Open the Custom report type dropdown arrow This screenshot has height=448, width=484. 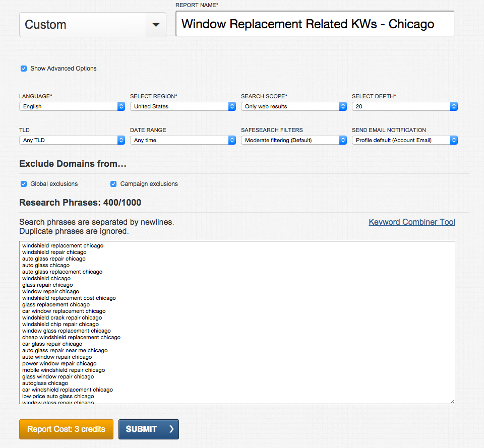[x=156, y=25]
